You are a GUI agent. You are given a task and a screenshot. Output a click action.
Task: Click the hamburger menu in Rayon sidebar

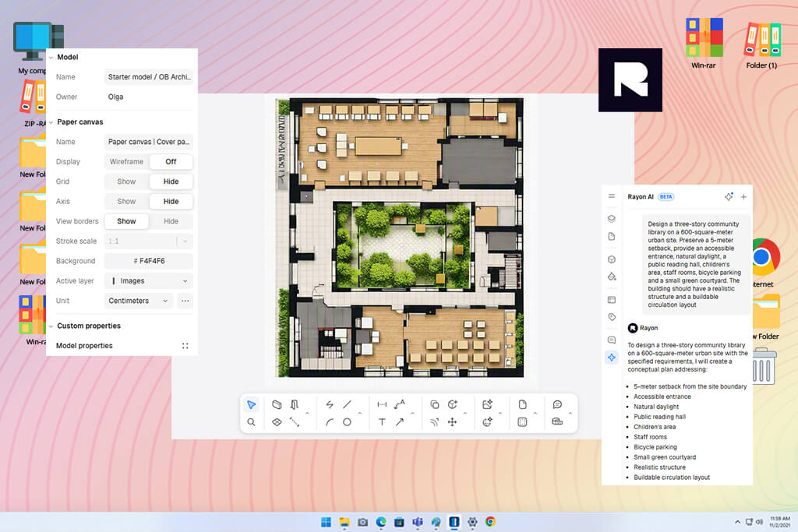click(x=612, y=196)
